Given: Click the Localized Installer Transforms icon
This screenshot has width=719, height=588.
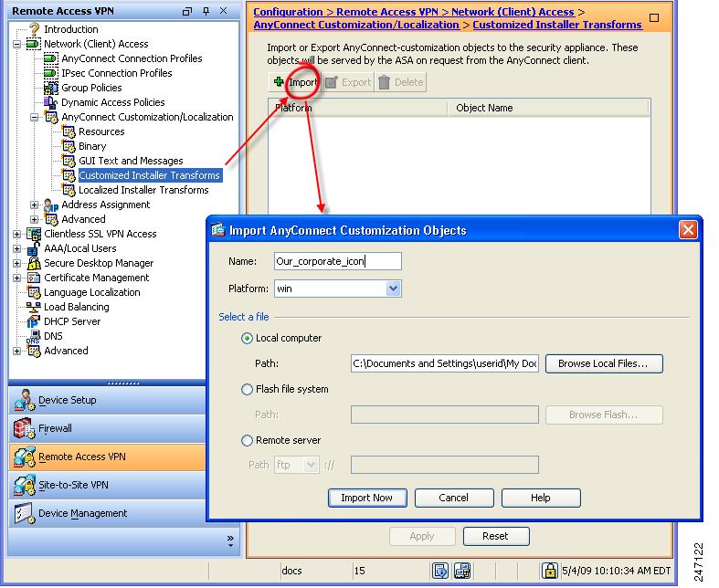Looking at the screenshot, I should coord(69,190).
